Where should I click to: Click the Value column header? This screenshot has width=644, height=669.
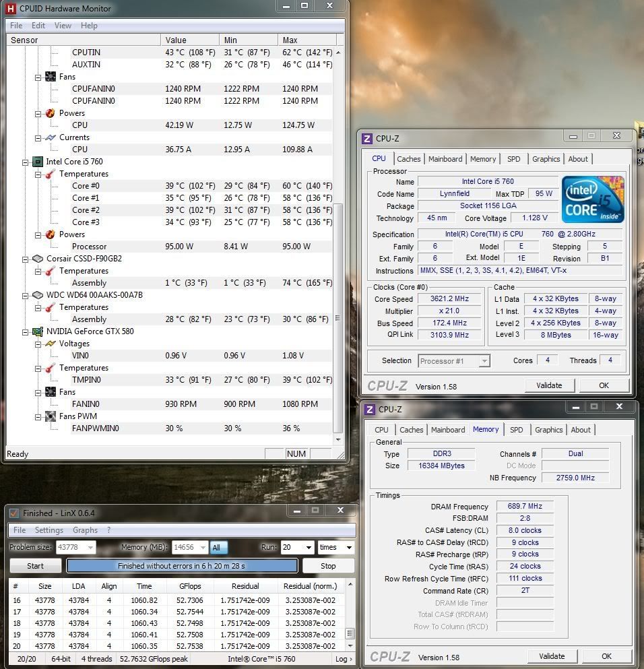(190, 40)
